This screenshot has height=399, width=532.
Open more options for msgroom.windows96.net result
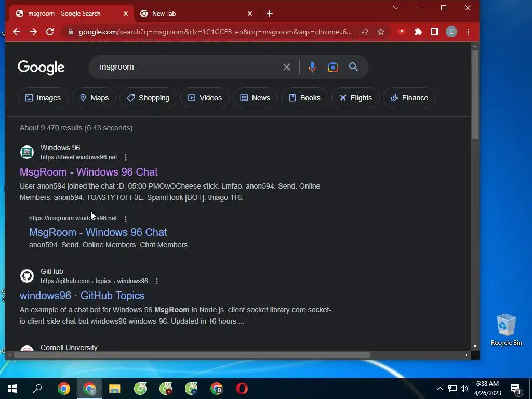tap(126, 219)
